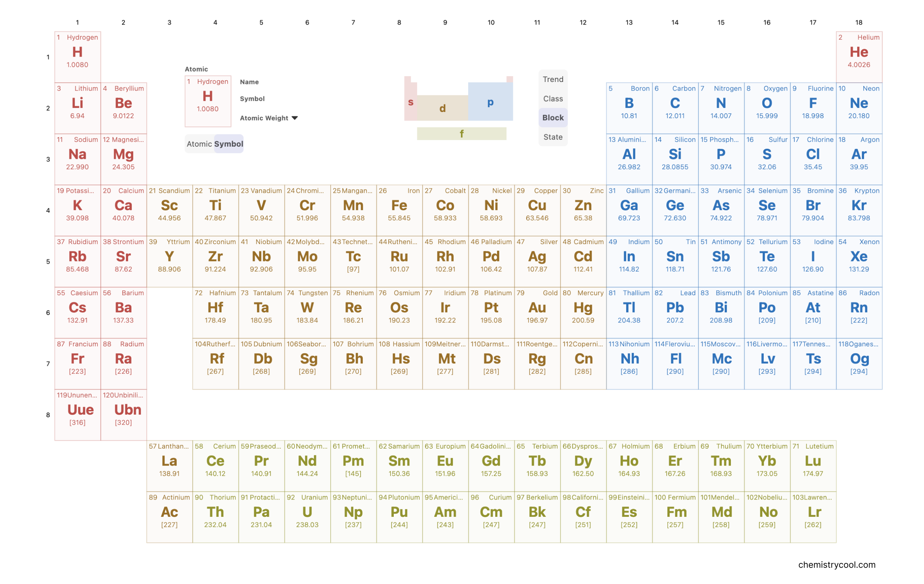Switch to the Trend view tab
The image size is (924, 584).
553,79
